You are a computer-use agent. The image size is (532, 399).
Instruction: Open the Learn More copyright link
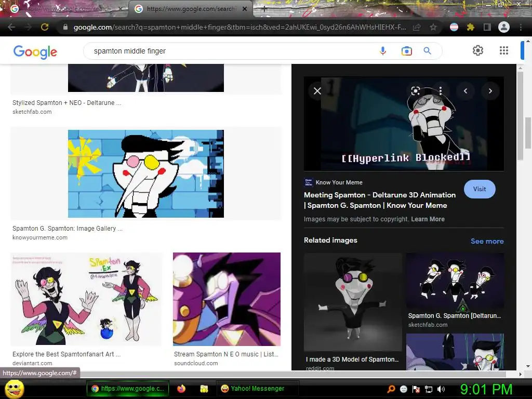point(428,219)
